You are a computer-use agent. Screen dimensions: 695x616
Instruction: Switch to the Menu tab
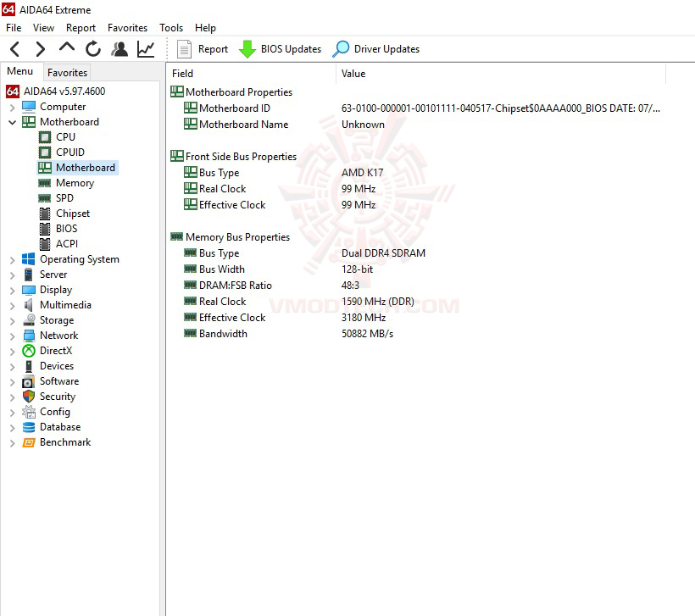click(20, 71)
